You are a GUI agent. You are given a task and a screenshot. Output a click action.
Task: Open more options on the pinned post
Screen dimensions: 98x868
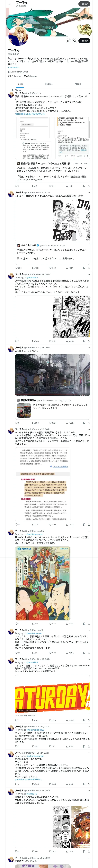[x=89, y=93]
